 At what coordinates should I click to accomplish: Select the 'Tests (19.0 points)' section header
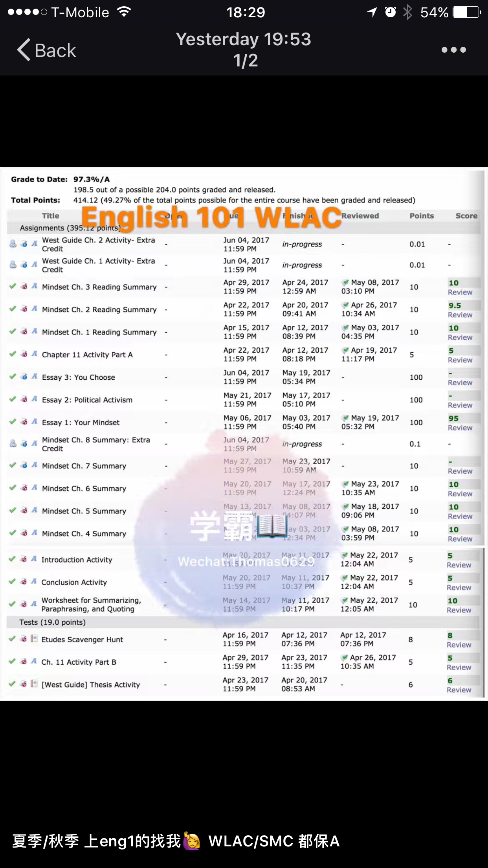pyautogui.click(x=244, y=622)
